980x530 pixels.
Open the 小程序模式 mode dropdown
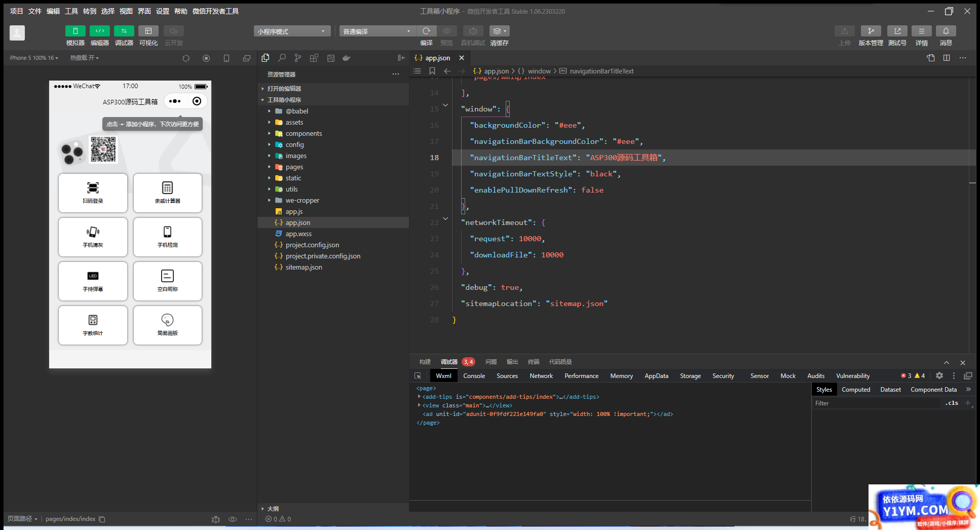pyautogui.click(x=292, y=31)
